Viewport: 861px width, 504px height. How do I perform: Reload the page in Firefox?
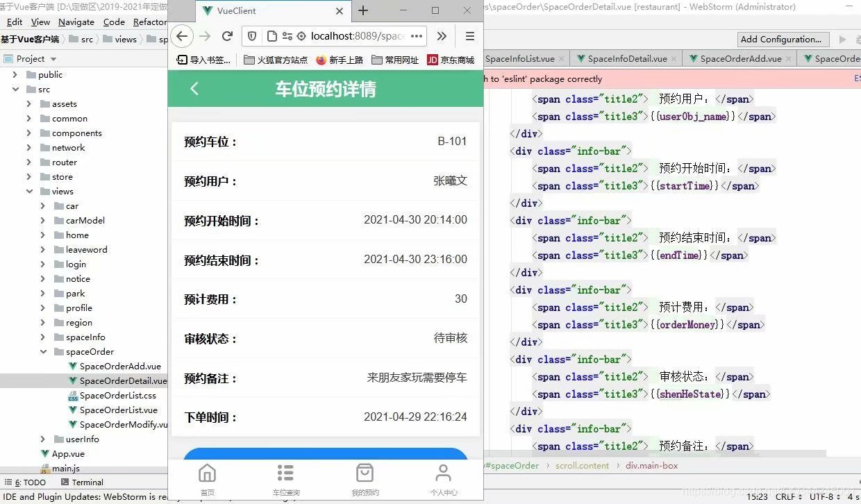click(227, 36)
